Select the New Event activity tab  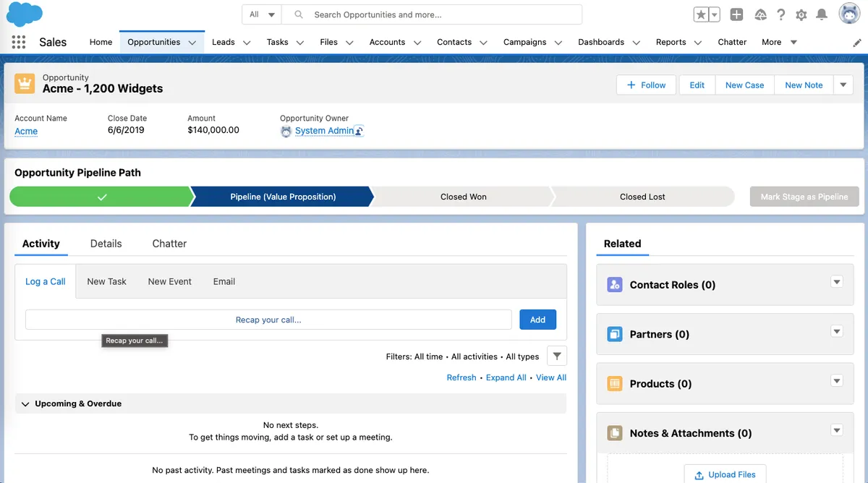tap(169, 281)
